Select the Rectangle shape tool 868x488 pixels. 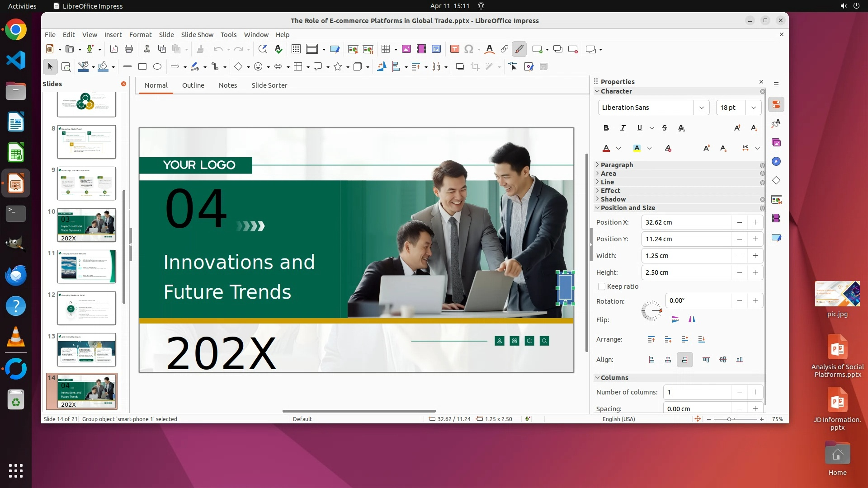point(142,67)
